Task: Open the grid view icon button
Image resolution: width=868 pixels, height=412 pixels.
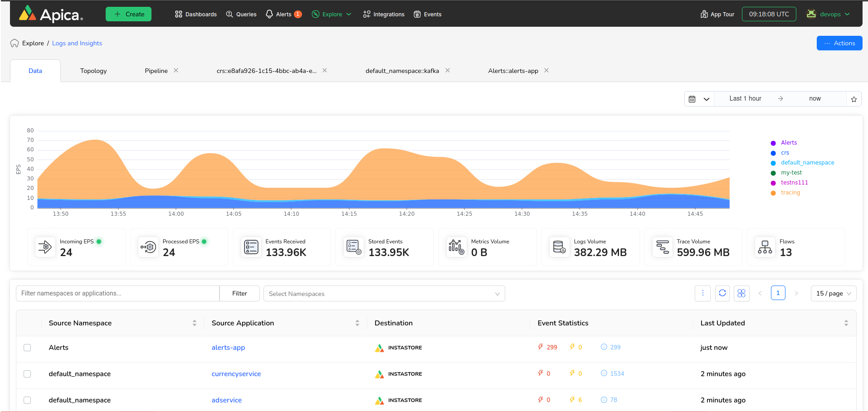Action: [x=741, y=293]
